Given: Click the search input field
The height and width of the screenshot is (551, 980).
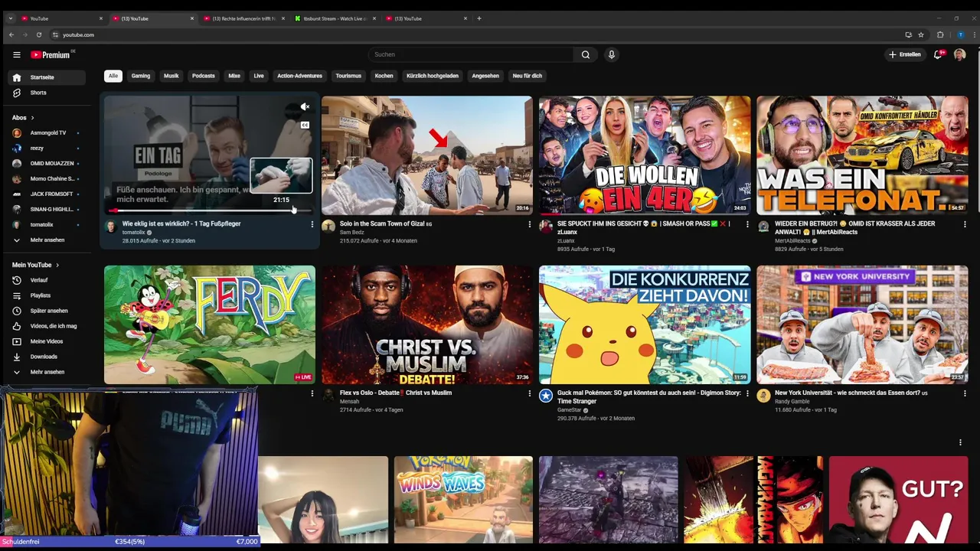Looking at the screenshot, I should 470,54.
